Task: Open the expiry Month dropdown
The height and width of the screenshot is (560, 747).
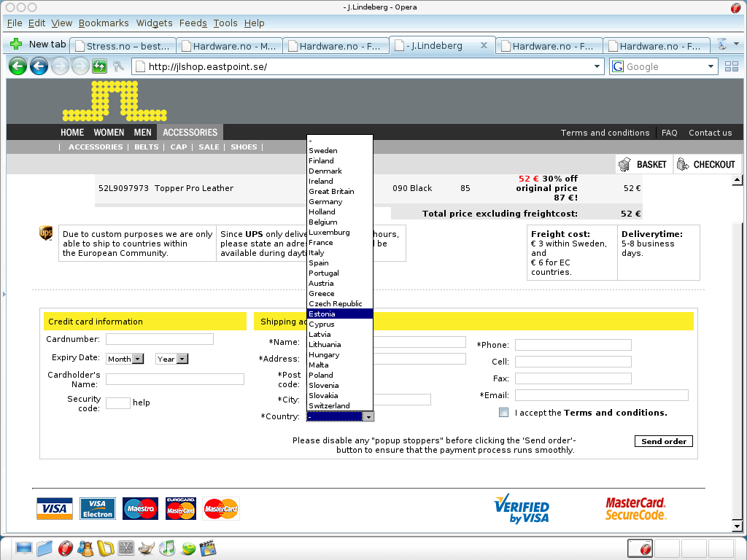Action: pyautogui.click(x=125, y=359)
